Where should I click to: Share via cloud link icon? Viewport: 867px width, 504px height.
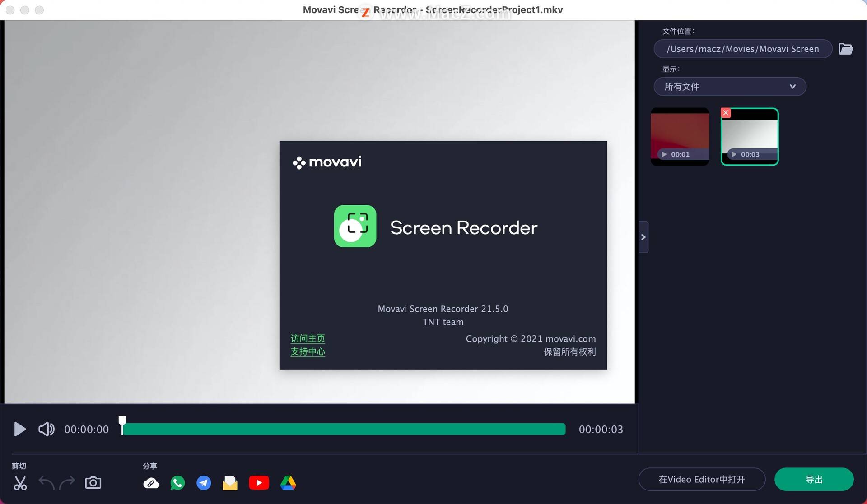coord(151,483)
